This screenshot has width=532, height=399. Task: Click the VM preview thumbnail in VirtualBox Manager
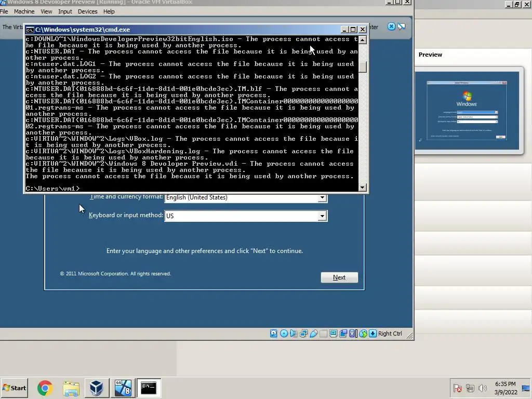pos(467,110)
